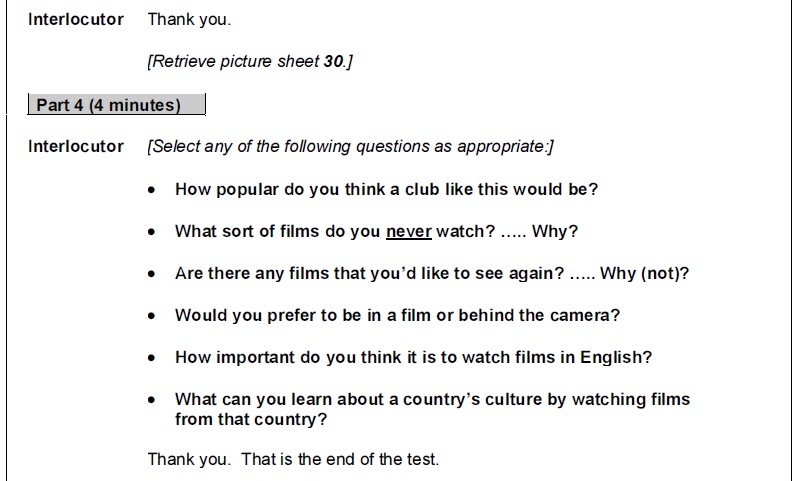This screenshot has width=796, height=481.
Task: Click the 'Interlocutor' label below Part 4
Action: [x=76, y=147]
